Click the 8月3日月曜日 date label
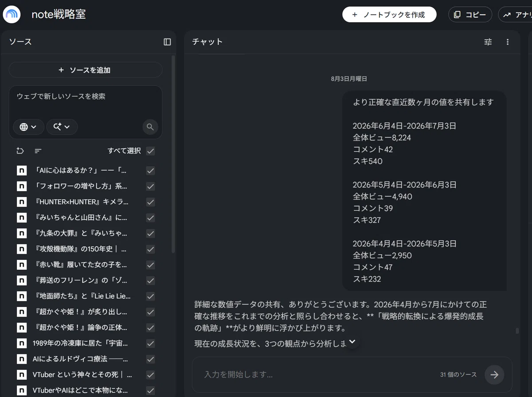 coord(349,79)
